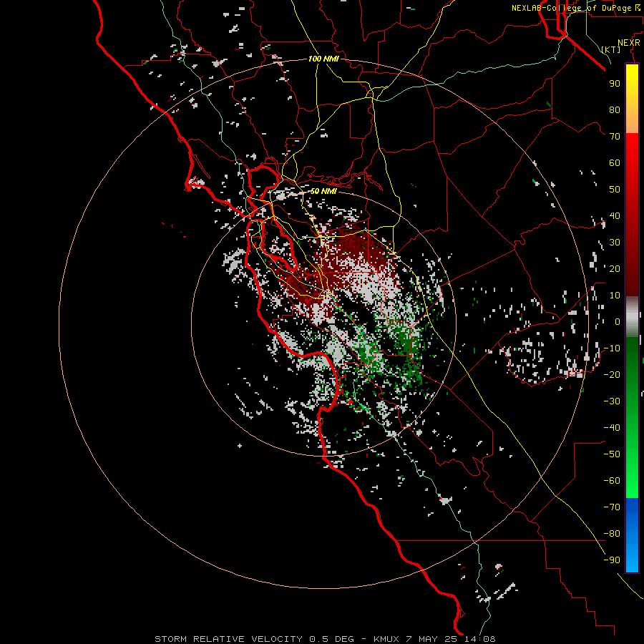Select the positive "20" scale value

coord(615,268)
